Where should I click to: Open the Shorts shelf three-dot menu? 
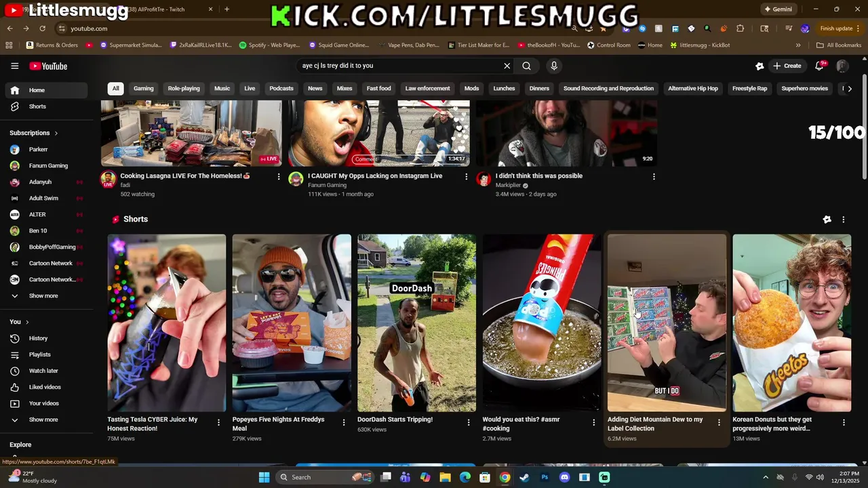(843, 220)
